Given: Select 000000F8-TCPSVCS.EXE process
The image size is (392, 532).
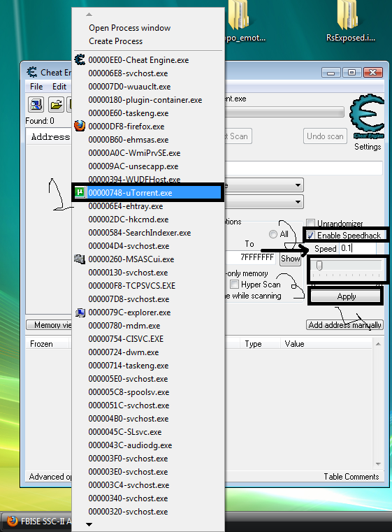Looking at the screenshot, I should [x=147, y=286].
